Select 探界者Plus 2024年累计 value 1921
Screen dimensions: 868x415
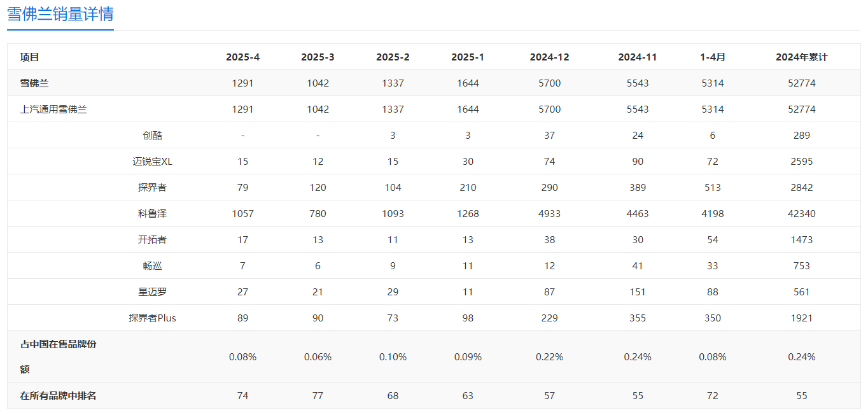click(x=802, y=318)
